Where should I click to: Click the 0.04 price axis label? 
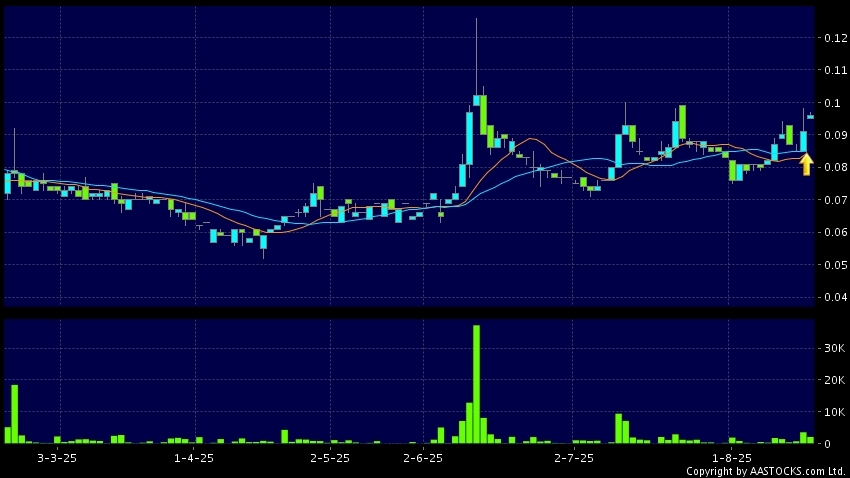835,297
